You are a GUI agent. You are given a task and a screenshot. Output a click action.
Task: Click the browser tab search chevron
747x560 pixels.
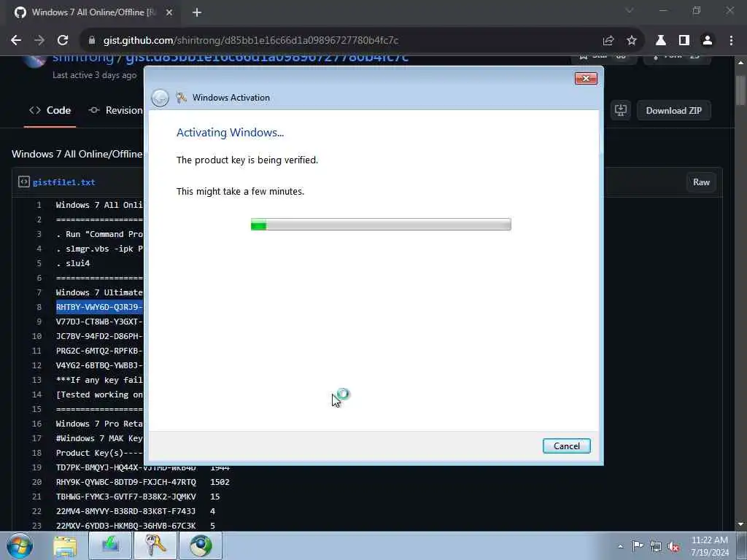(630, 10)
